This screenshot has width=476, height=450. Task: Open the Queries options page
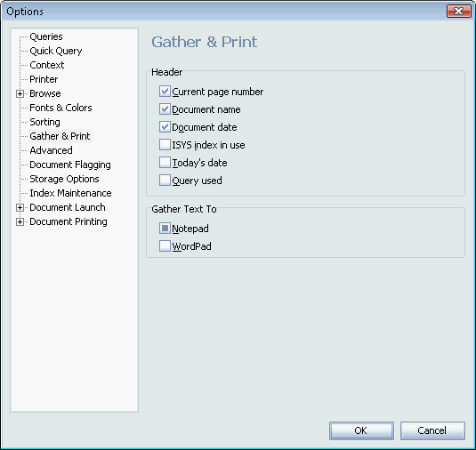point(46,36)
